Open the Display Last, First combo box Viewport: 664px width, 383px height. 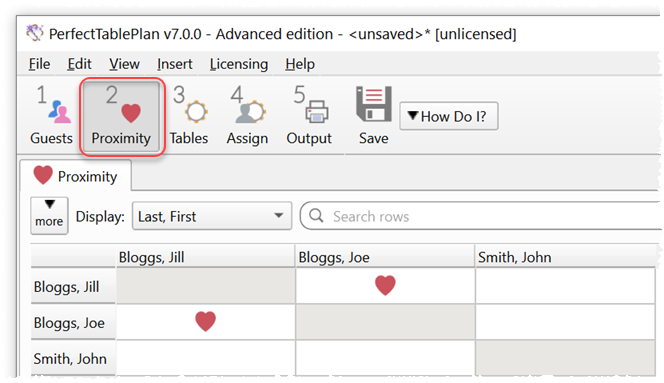click(x=212, y=216)
